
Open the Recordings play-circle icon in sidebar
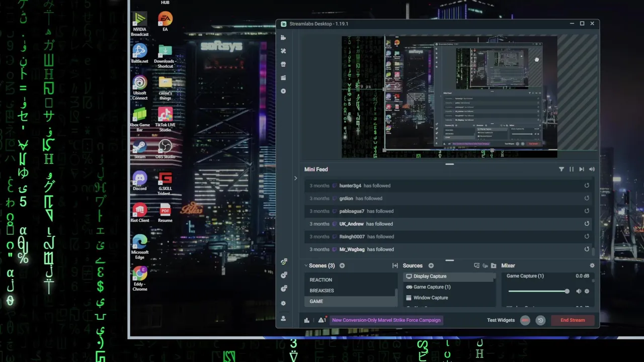[x=283, y=91]
